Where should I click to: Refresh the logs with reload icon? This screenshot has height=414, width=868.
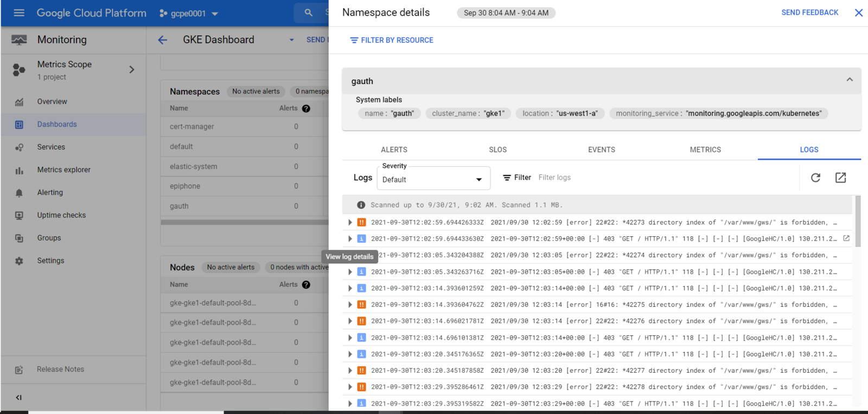click(x=815, y=178)
